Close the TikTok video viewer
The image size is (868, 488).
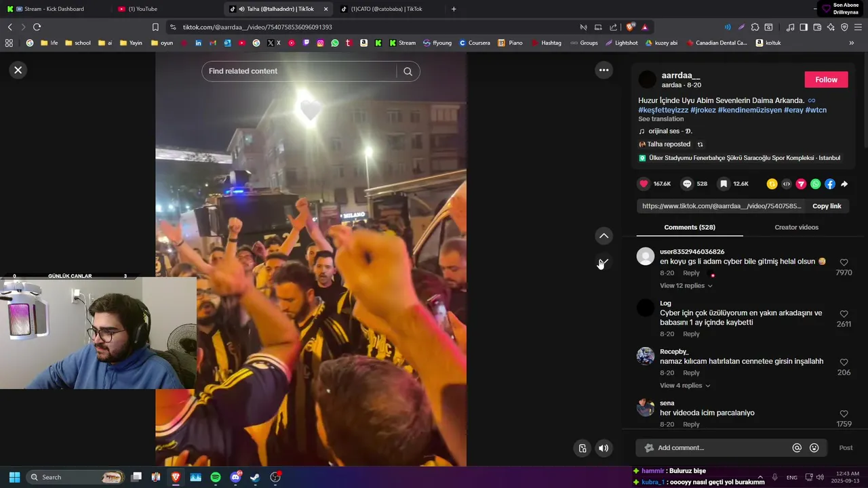coord(18,70)
